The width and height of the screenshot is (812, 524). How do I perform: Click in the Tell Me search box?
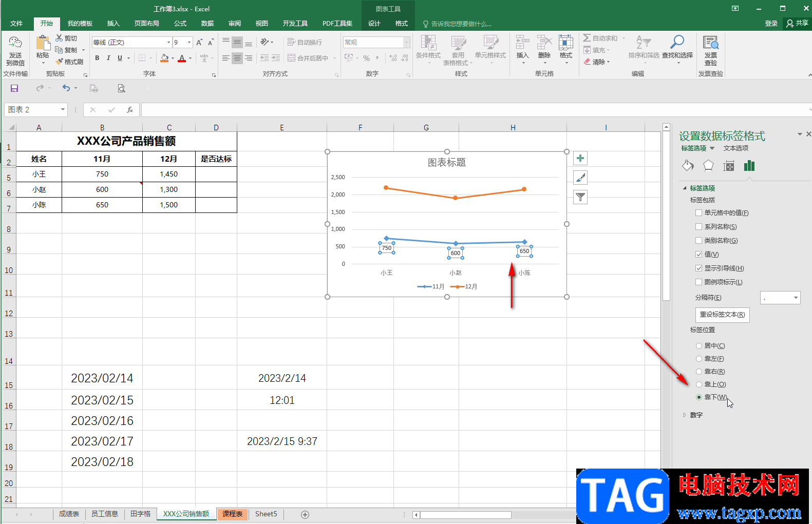point(461,24)
